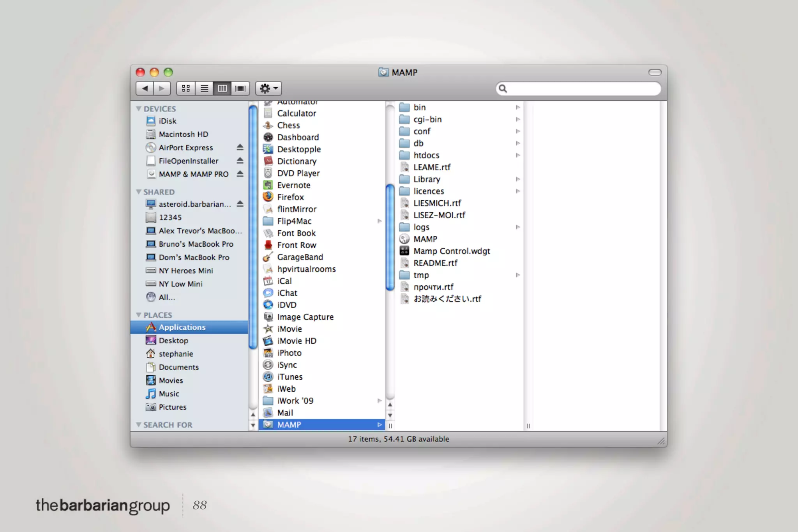Open the Firefox application icon
Screen dimensions: 798x532
coord(268,197)
